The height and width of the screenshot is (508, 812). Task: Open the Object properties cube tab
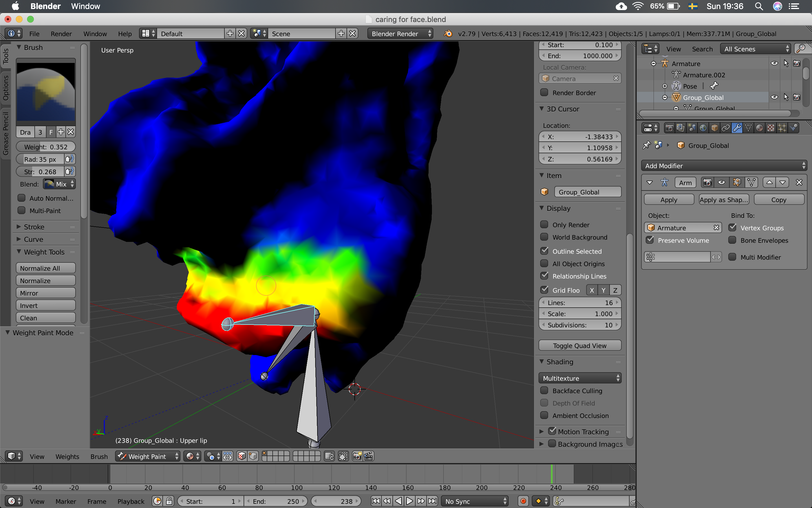(x=714, y=128)
